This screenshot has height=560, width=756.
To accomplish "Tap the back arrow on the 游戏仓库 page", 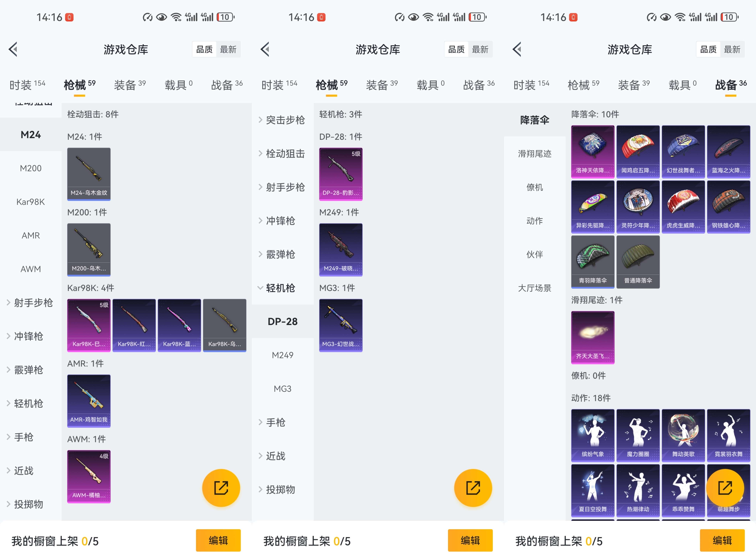I will (x=13, y=49).
